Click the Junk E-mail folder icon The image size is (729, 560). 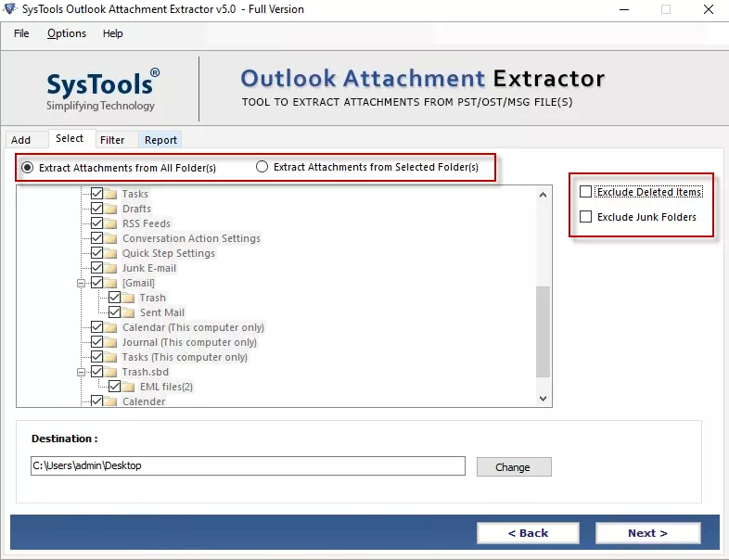pyautogui.click(x=110, y=268)
